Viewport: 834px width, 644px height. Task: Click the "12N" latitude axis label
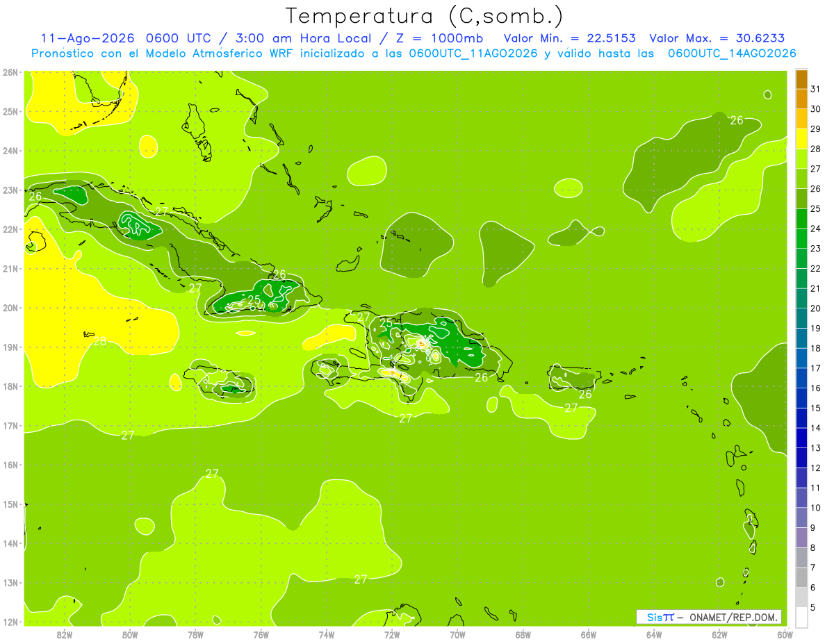10,622
